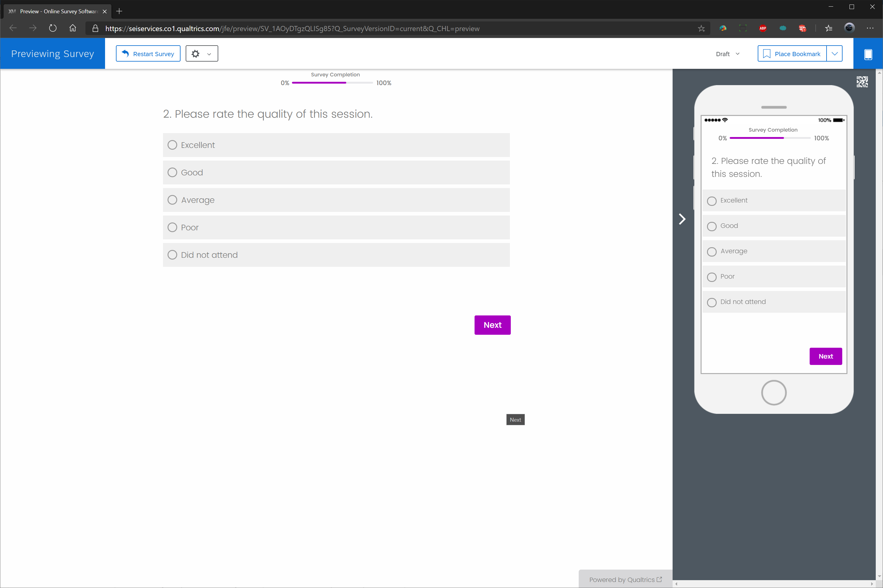Click the QR code icon

click(862, 82)
